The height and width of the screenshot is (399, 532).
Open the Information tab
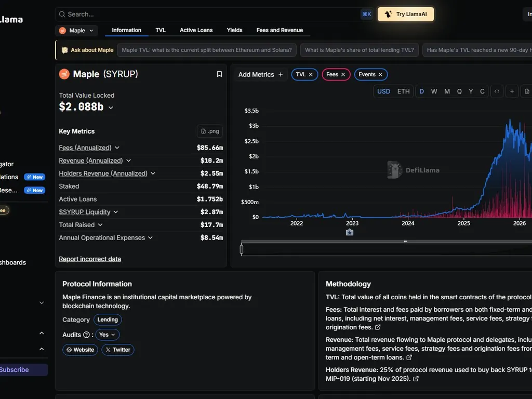[127, 30]
